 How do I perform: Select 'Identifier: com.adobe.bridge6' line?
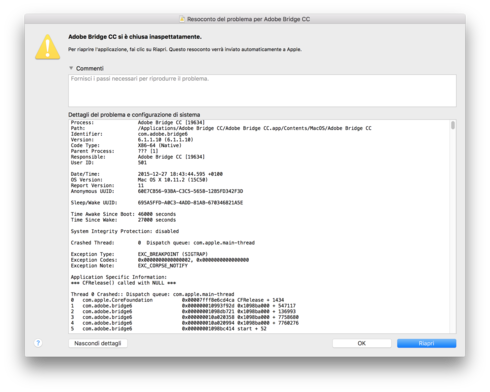[129, 134]
